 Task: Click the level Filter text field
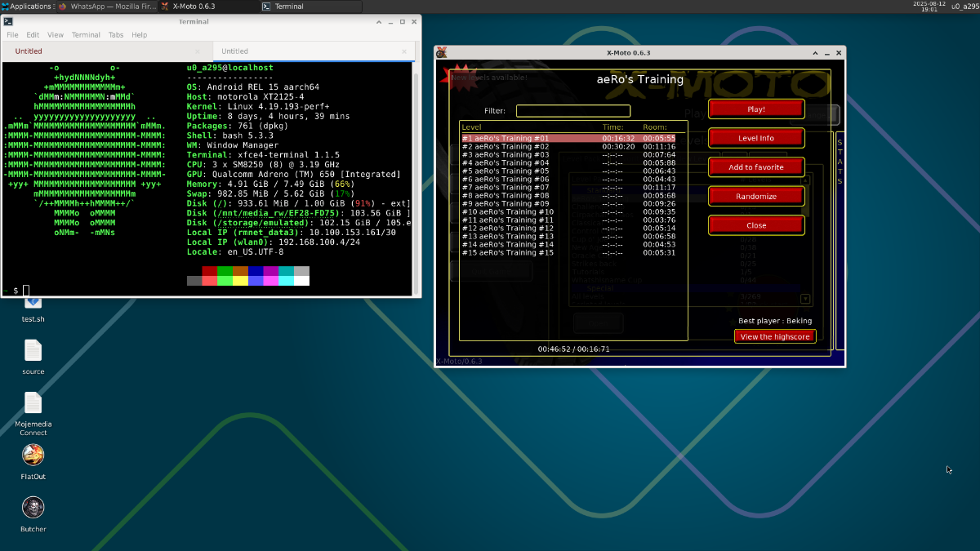572,111
